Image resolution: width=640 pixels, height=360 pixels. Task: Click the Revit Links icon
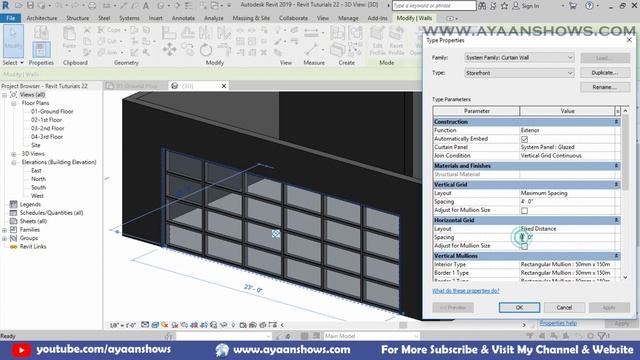click(x=13, y=247)
